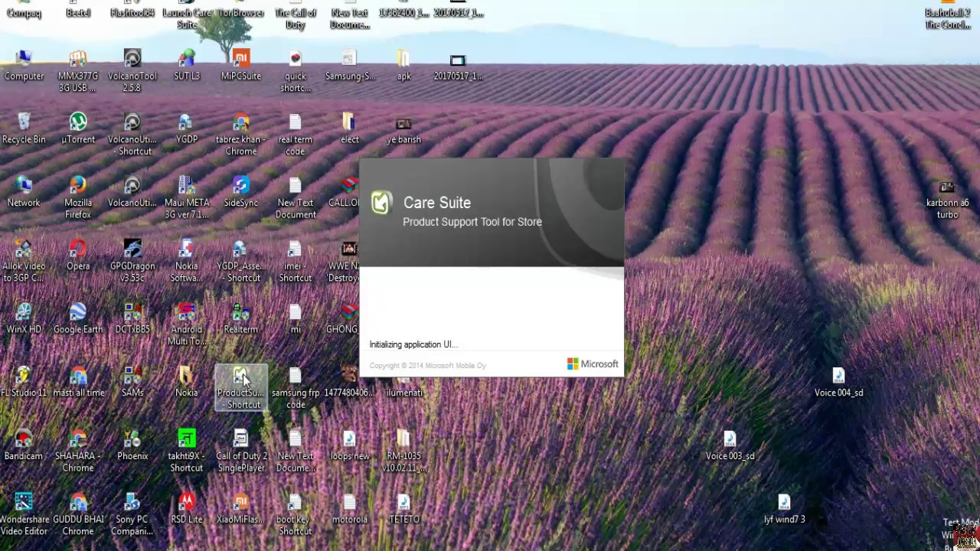This screenshot has height=551, width=980.
Task: Click 'Initializing application UI...' status text
Action: point(413,344)
